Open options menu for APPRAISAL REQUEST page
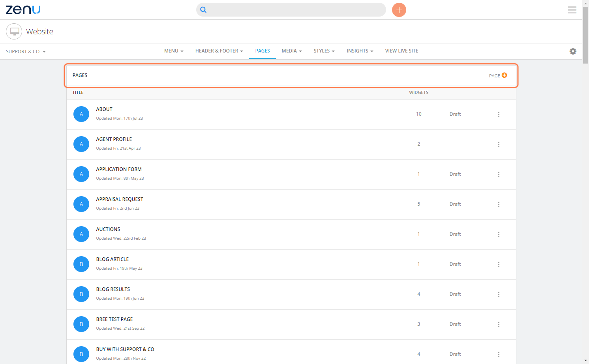 coord(499,204)
